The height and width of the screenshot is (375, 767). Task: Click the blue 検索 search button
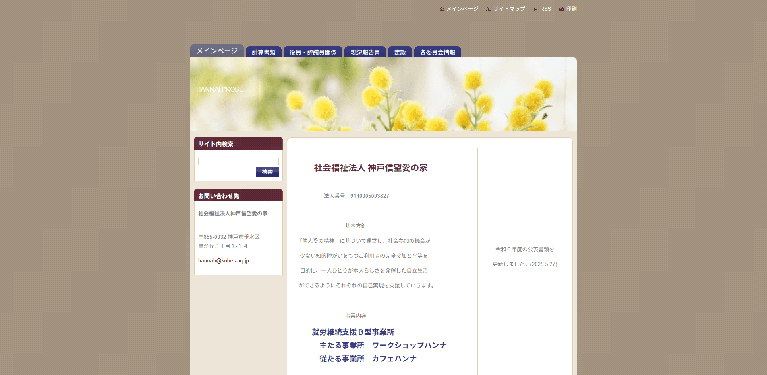coord(267,172)
